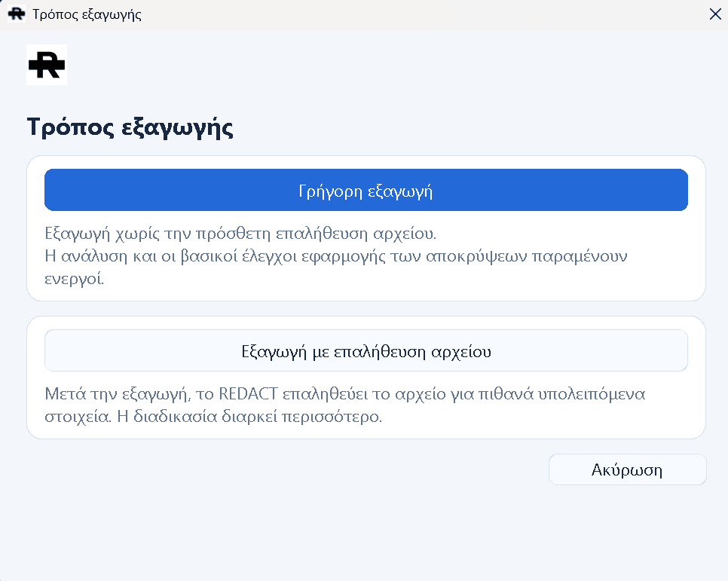Viewport: 728px width, 581px height.
Task: Click the description starting 'Η ανάλυση και οι βασικοί έλεγχοι'
Action: point(335,267)
